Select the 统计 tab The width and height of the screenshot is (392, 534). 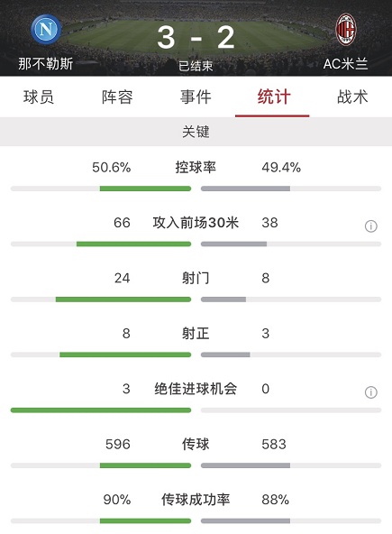coord(274,97)
